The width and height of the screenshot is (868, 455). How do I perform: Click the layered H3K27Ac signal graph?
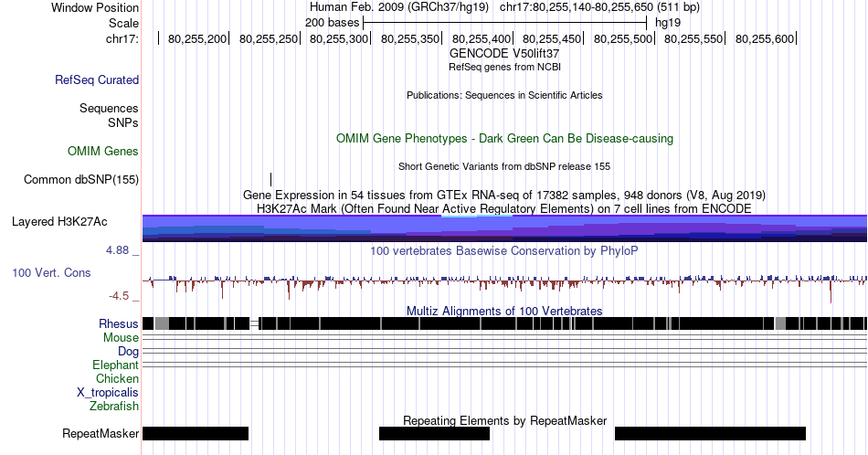pos(504,228)
